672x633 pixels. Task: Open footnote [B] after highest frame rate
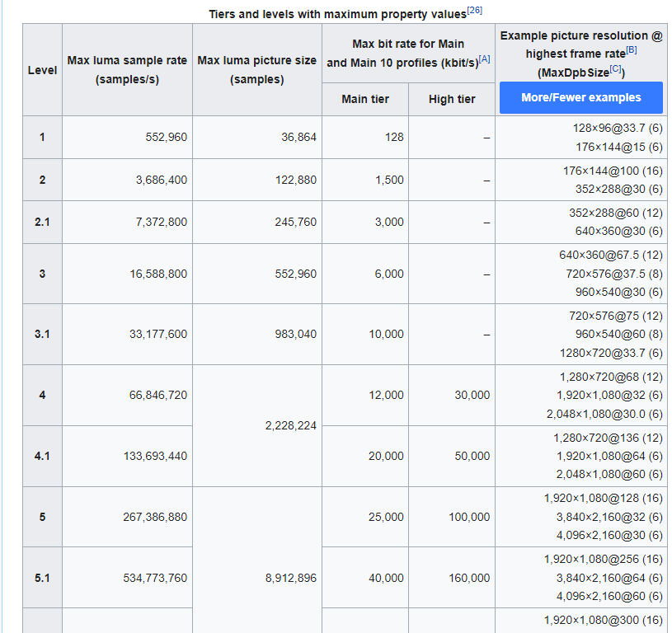pos(632,49)
